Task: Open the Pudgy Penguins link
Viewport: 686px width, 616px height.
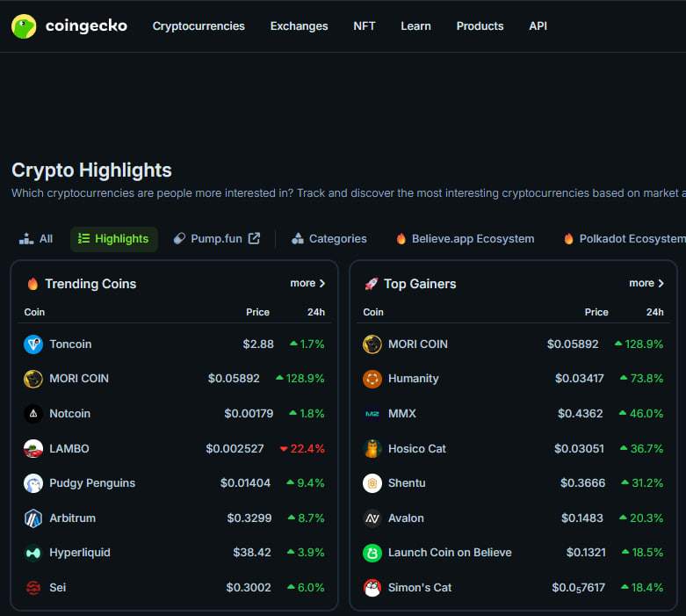Action: 92,483
